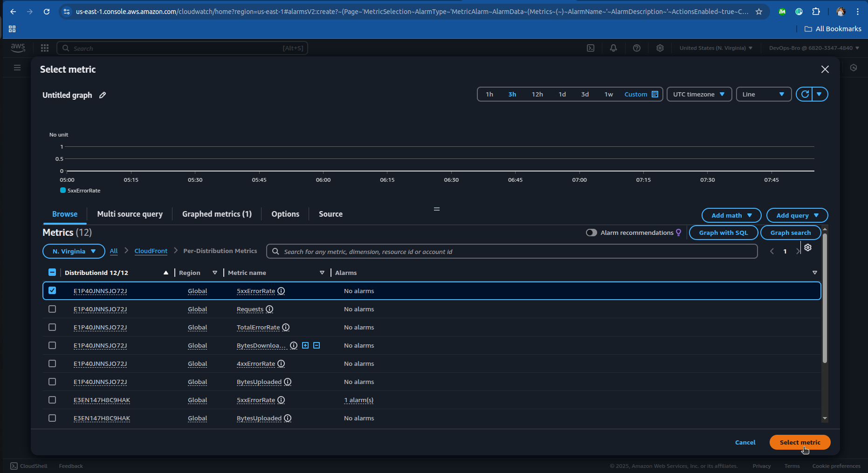This screenshot has height=473, width=868.
Task: Check the Requests metric row
Action: click(52, 309)
